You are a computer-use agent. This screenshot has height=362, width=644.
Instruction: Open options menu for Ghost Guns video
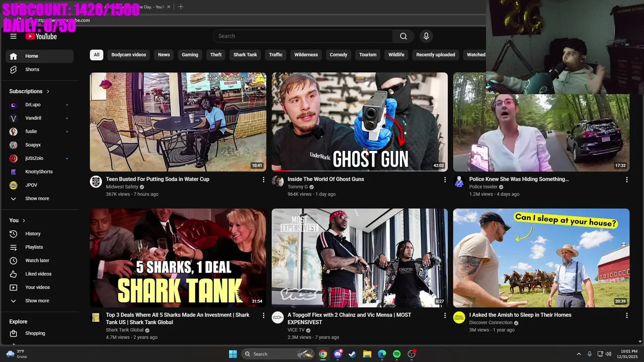[445, 179]
